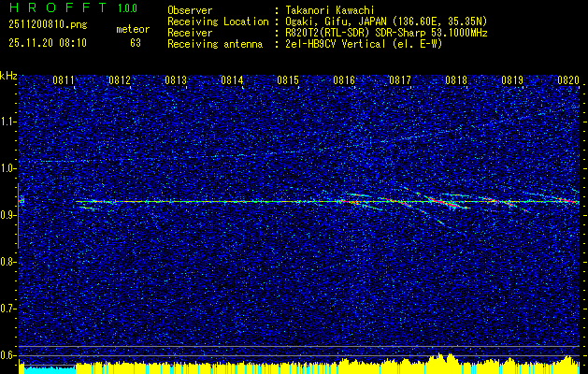Click the cyan bar in the bottom level graph
Screen dimensions: 588x374
[50, 370]
